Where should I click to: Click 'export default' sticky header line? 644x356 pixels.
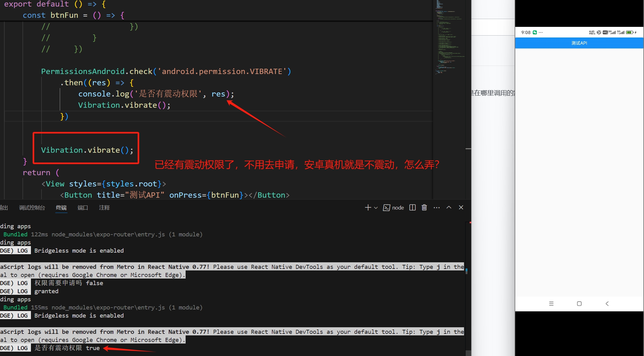55,4
